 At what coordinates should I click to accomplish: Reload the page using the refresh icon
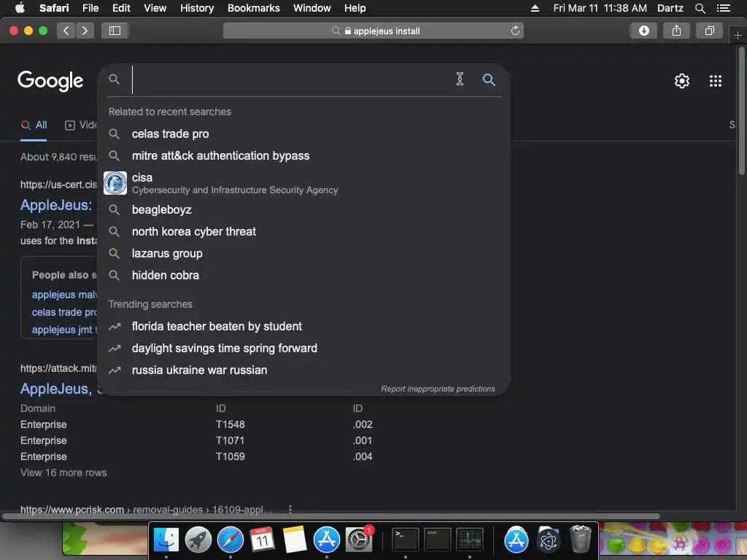pos(515,31)
